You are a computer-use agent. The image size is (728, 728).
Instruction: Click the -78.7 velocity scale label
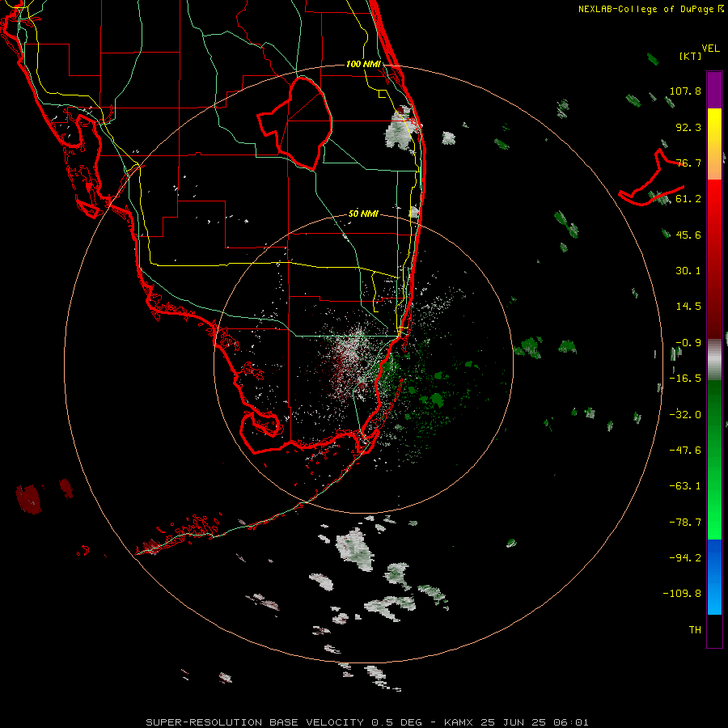coord(685,523)
